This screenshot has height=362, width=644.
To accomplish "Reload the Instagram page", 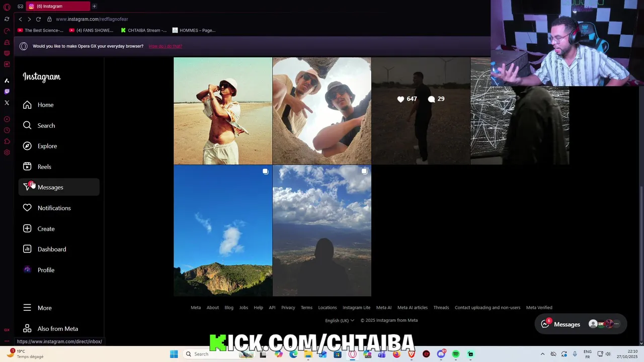I will pos(38,19).
